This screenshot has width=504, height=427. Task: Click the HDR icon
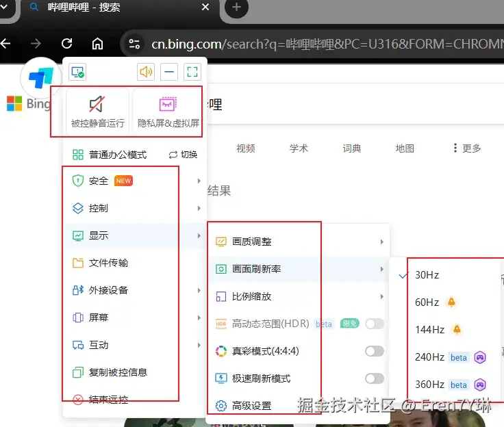pos(221,324)
